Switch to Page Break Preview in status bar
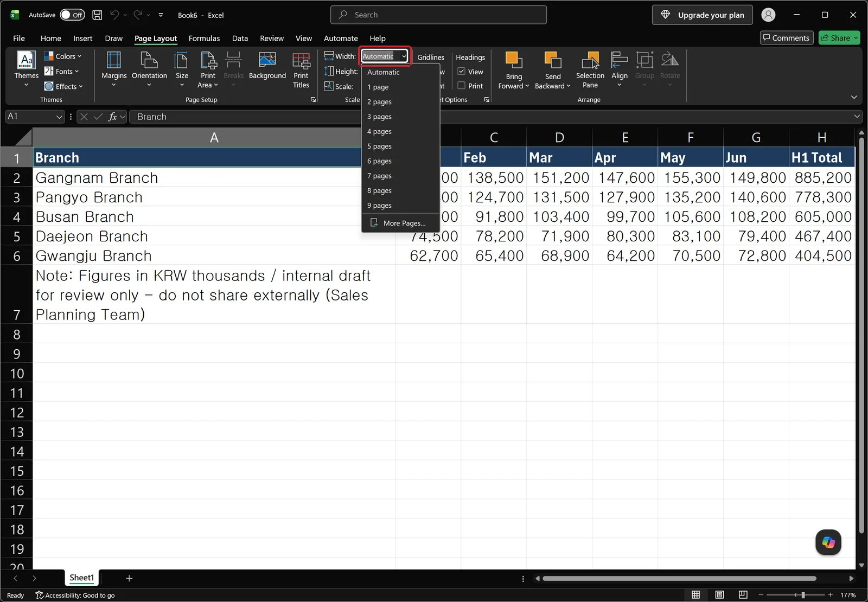 coord(743,595)
